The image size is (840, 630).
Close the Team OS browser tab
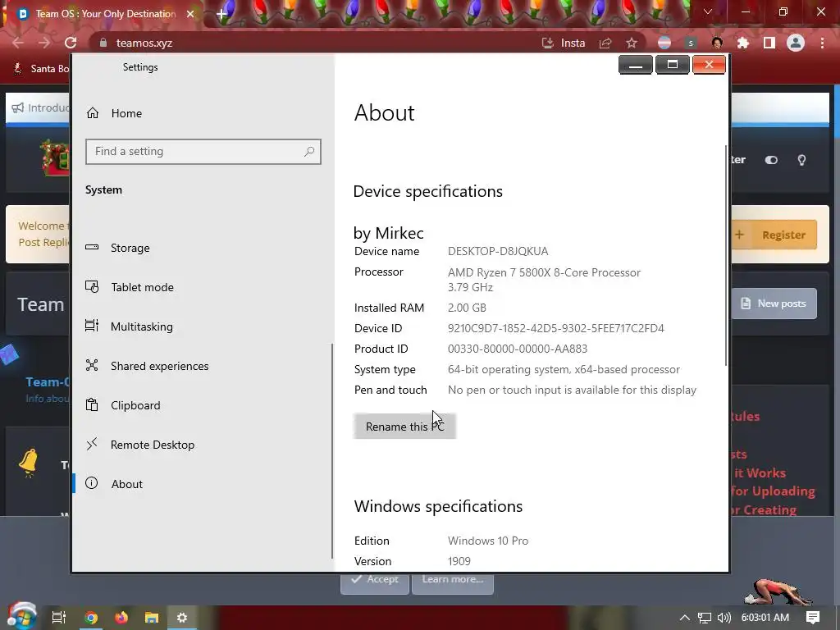190,14
